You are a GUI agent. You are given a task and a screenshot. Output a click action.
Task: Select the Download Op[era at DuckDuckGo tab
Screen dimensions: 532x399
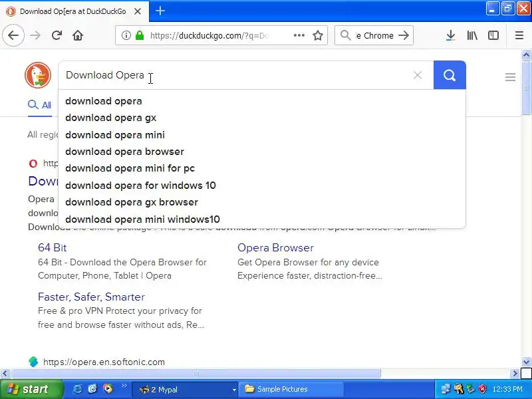click(73, 11)
